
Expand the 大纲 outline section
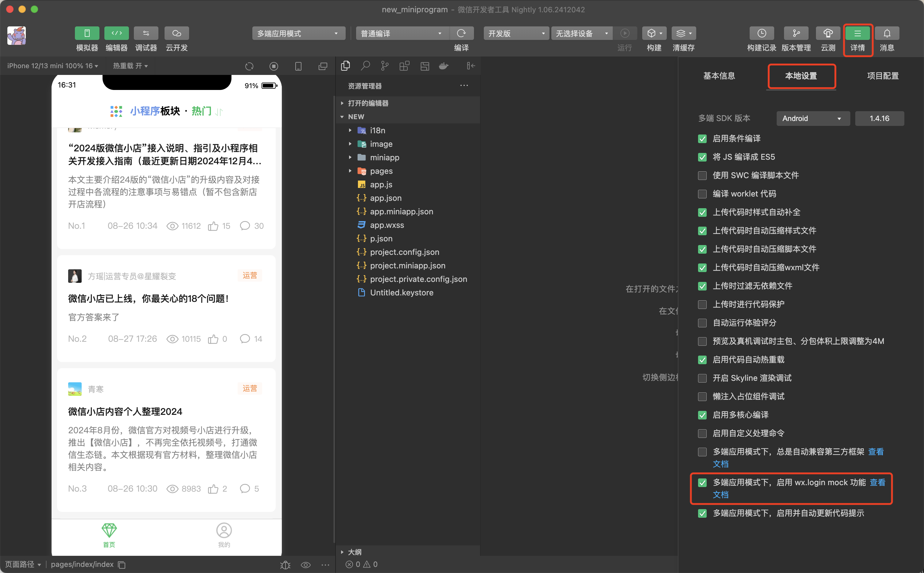408,552
